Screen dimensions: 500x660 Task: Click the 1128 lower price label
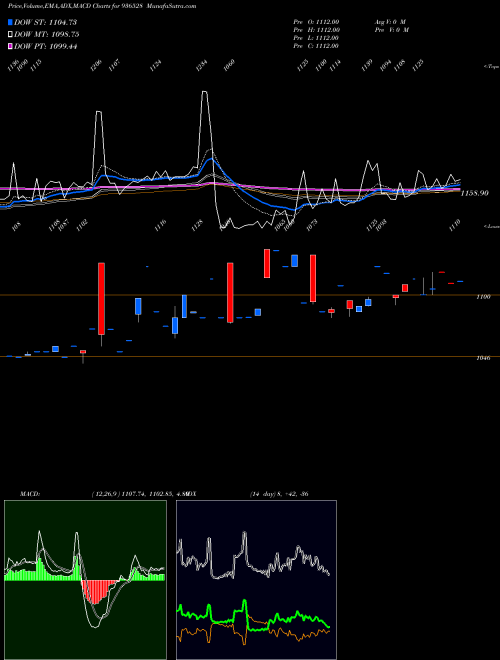pos(197,226)
